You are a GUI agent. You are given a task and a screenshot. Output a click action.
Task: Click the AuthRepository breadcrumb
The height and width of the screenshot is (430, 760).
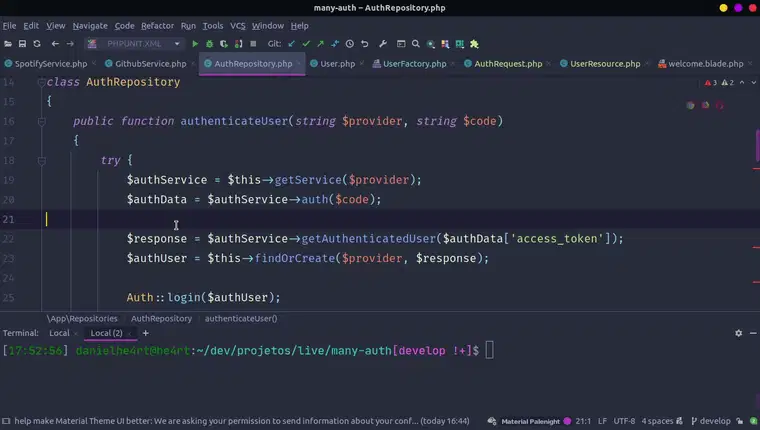[x=161, y=319]
